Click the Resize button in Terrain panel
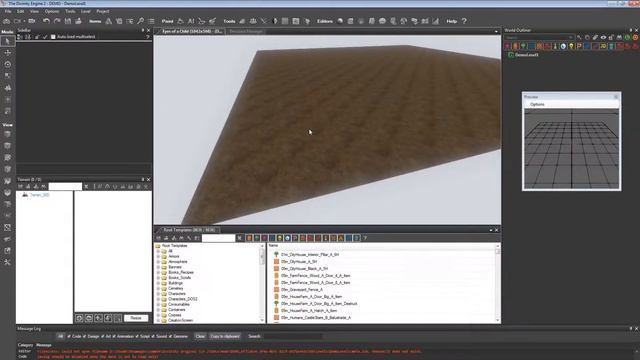The width and height of the screenshot is (640, 360). [136, 318]
